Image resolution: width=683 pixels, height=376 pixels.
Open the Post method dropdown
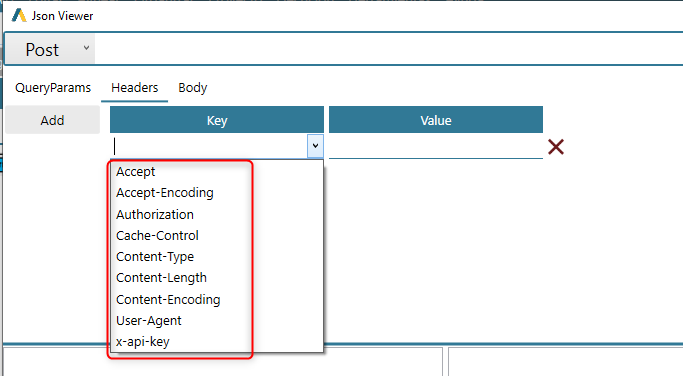50,49
